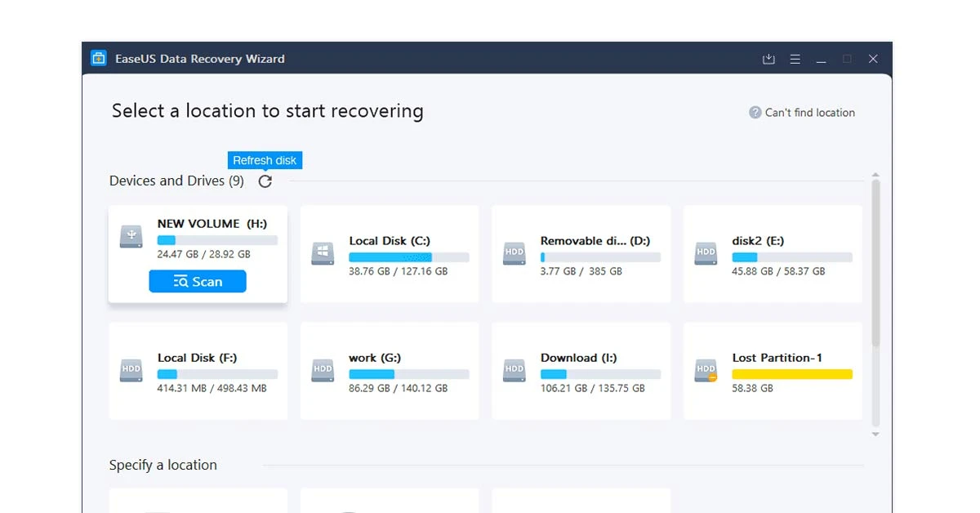980x513 pixels.
Task: Open the Can't find location link
Action: click(808, 112)
